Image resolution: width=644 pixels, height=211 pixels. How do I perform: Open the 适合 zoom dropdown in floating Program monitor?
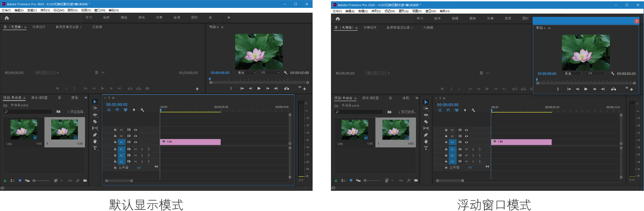[x=574, y=73]
